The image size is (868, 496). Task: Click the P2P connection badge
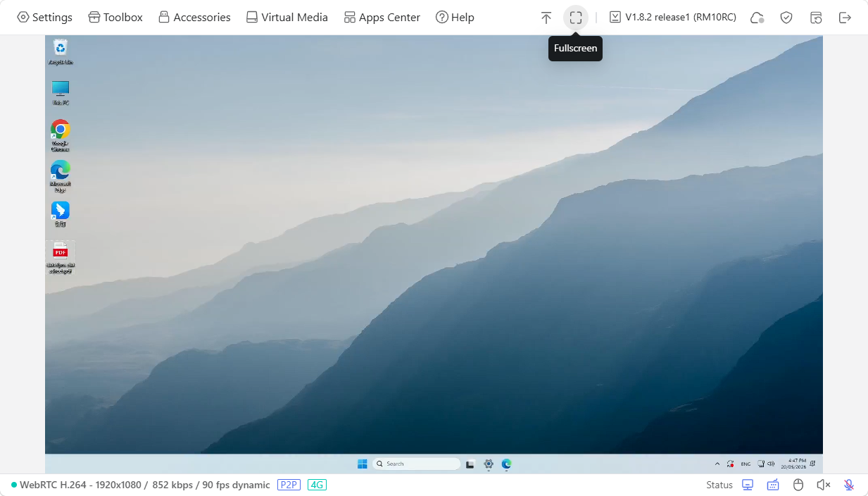[x=289, y=485]
